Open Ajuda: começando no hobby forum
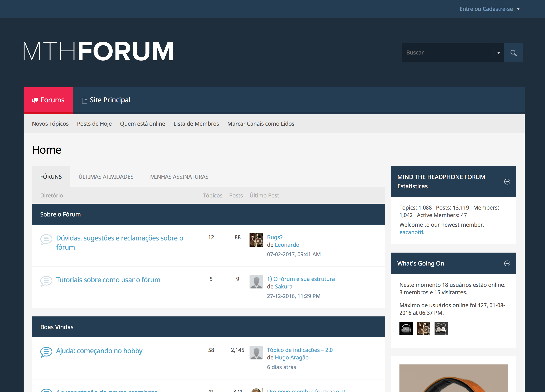The width and height of the screenshot is (545, 392). click(x=99, y=351)
